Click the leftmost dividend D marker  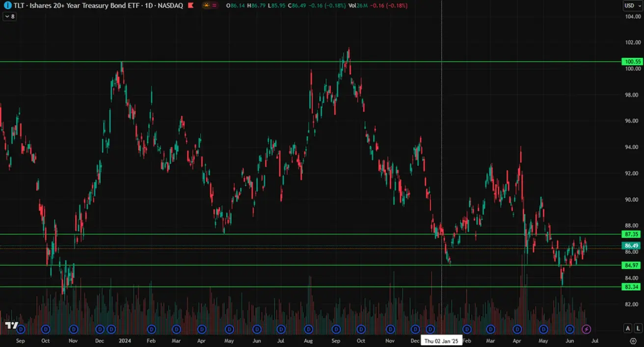21,329
